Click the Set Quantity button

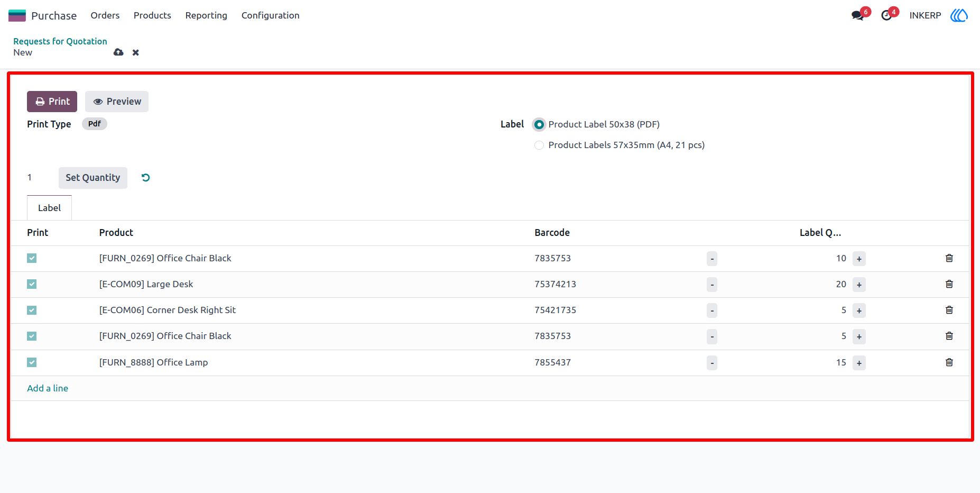tap(93, 178)
